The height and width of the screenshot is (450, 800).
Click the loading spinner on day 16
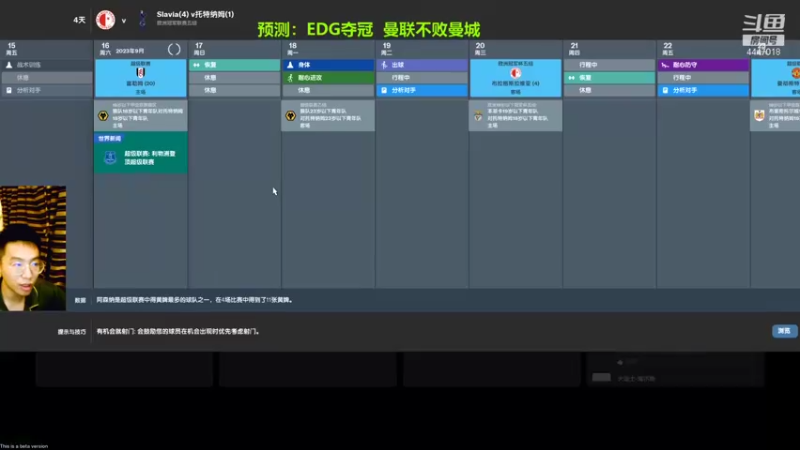[174, 49]
